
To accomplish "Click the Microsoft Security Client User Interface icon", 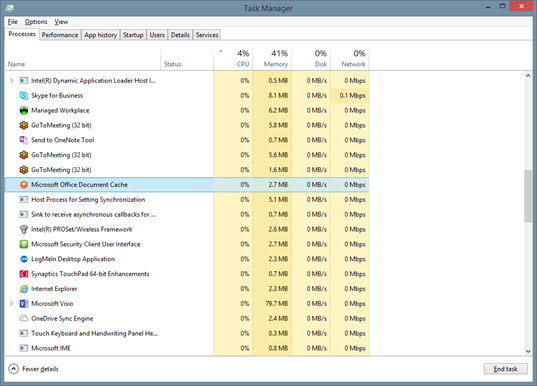I will [24, 244].
